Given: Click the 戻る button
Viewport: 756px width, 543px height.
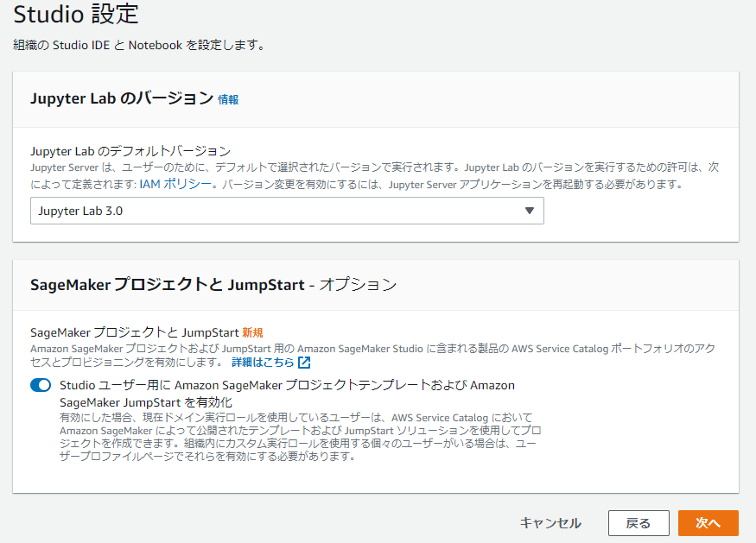Looking at the screenshot, I should (x=638, y=523).
